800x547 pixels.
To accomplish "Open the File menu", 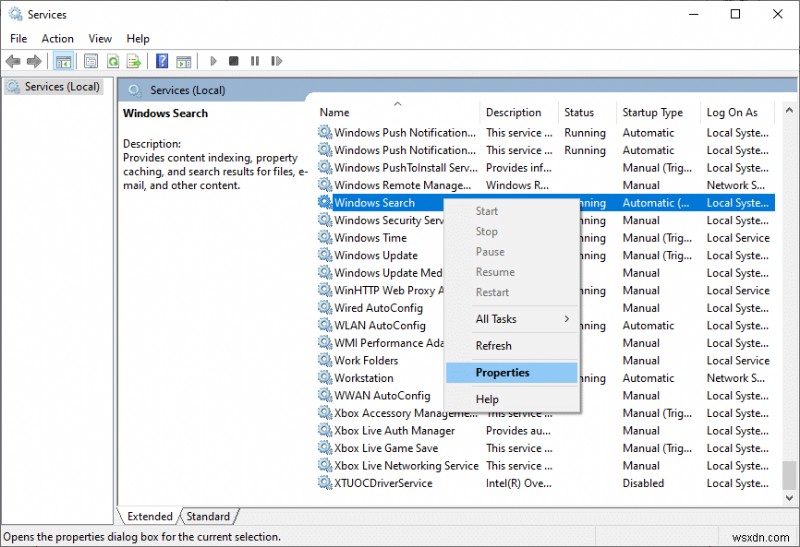I will [18, 38].
